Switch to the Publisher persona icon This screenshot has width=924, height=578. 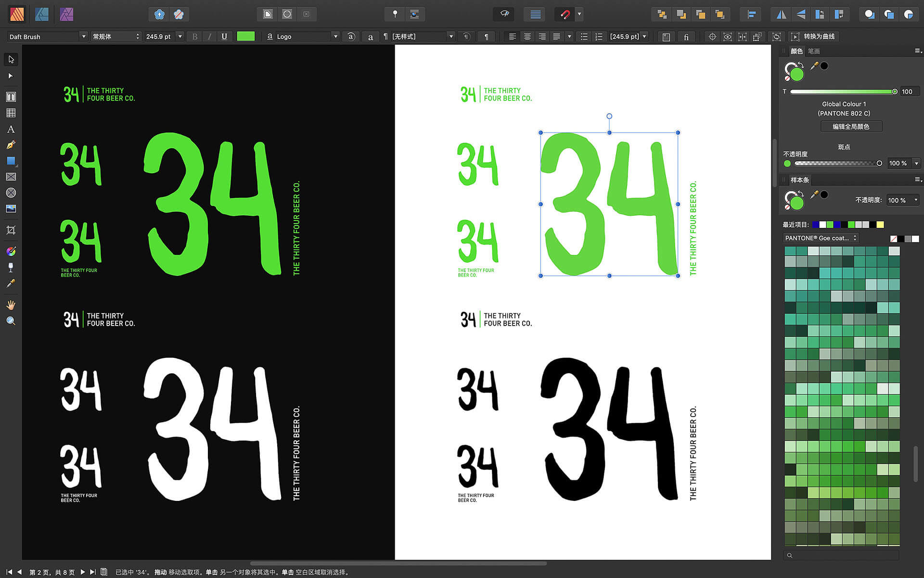coord(17,14)
